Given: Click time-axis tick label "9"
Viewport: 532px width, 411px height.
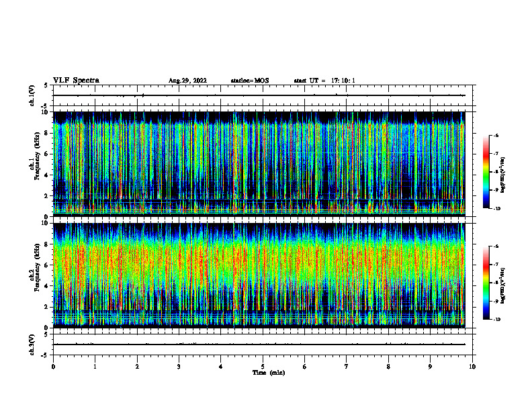Looking at the screenshot, I should coord(430,367).
